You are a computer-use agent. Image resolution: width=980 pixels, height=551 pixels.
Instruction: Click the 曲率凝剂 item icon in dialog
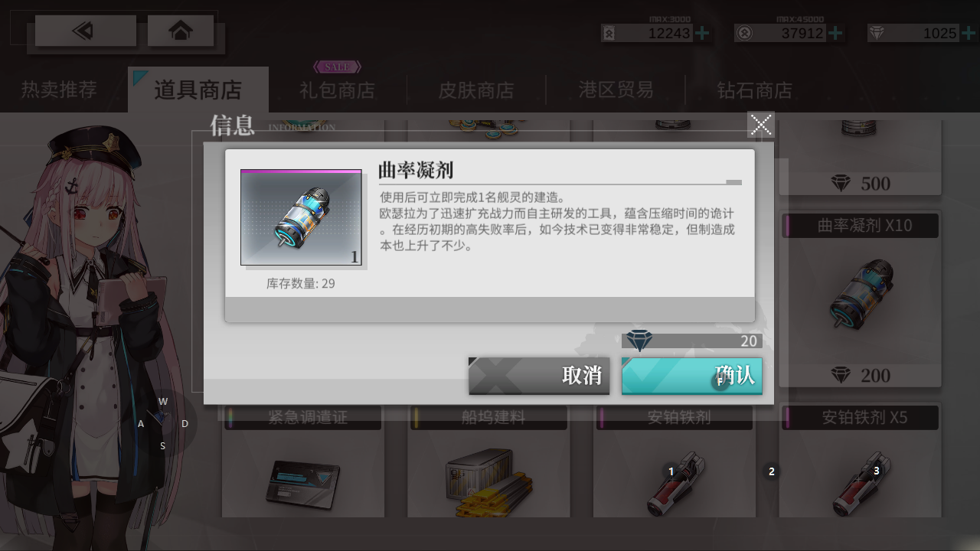[301, 218]
